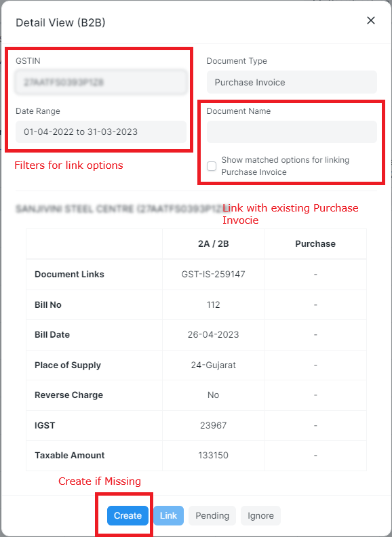
Task: Click the Document Name field
Action: (x=292, y=132)
